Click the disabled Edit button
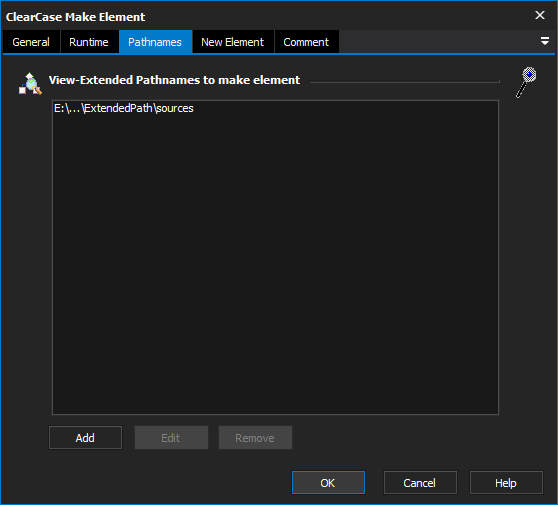The height and width of the screenshot is (505, 558). click(171, 438)
